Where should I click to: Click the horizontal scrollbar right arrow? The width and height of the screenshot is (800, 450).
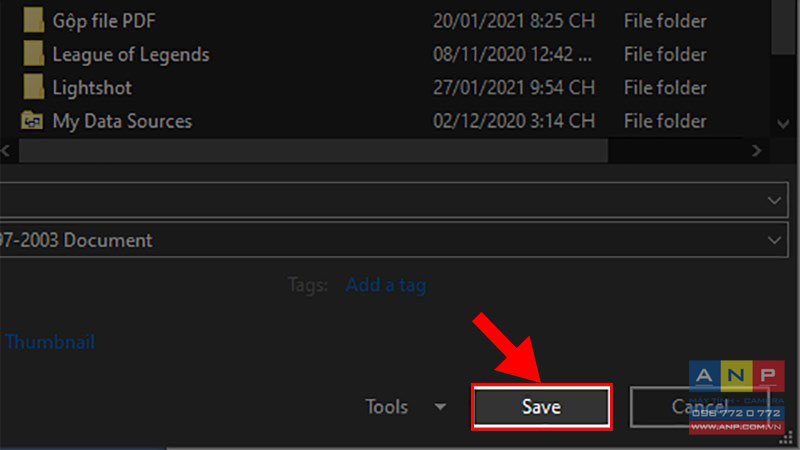(757, 151)
